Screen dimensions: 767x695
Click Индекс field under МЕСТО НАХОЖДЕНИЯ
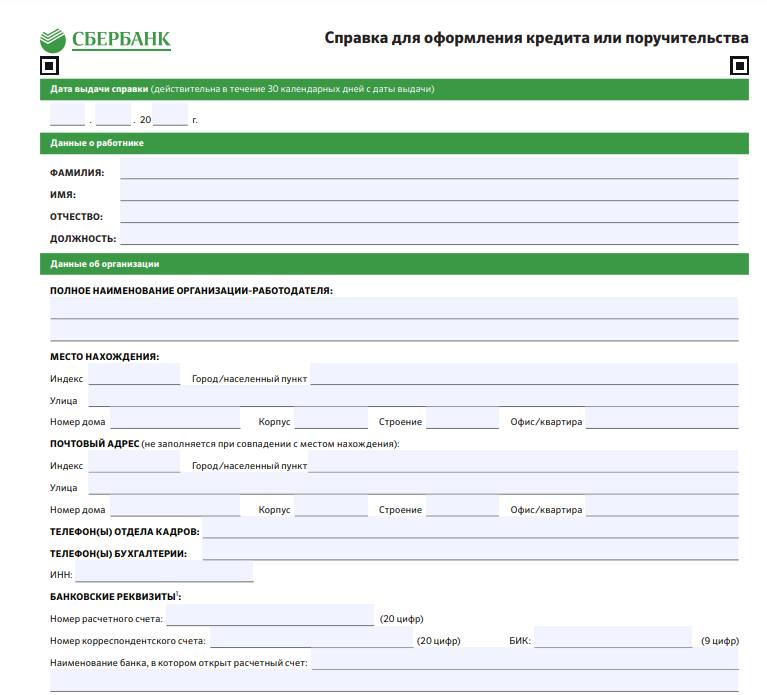[134, 374]
